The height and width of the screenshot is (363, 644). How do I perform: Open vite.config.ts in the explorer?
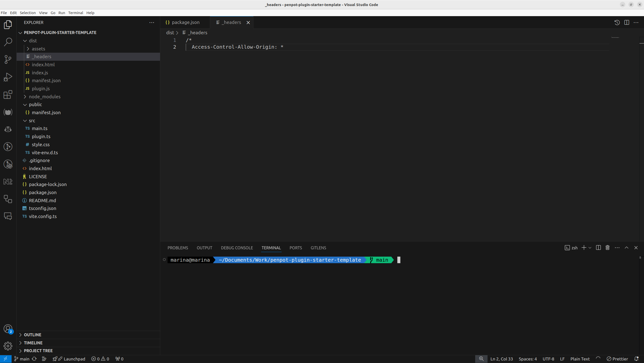43,216
